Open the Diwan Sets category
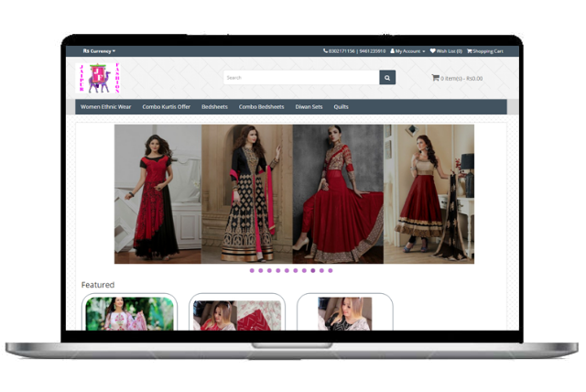This screenshot has width=586, height=392. 309,107
